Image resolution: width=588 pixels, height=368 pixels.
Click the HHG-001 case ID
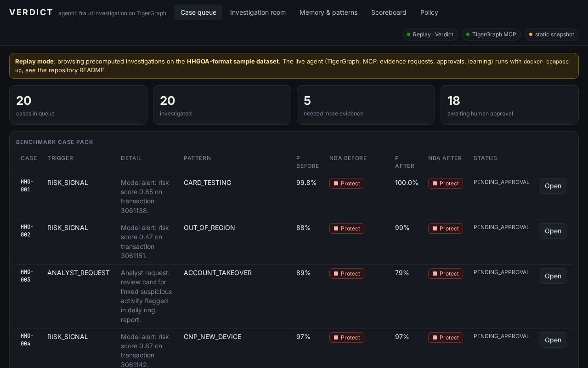(x=27, y=186)
